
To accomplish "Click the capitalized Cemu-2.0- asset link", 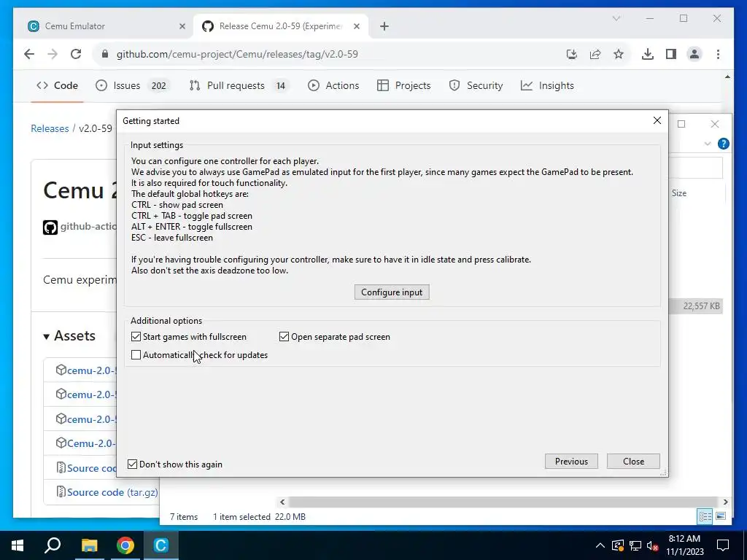I will point(91,443).
